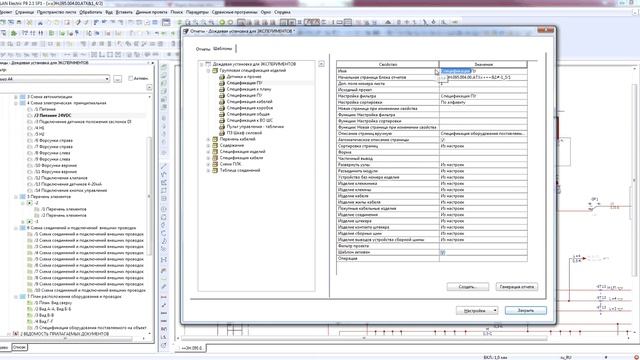Select the Шаблоны tab

223,48
